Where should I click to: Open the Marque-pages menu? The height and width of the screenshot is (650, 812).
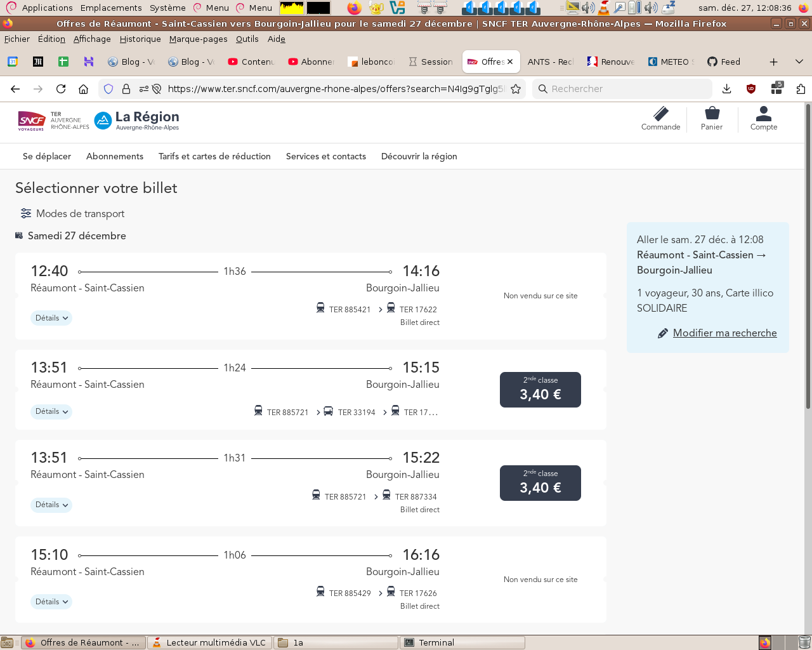pos(198,39)
